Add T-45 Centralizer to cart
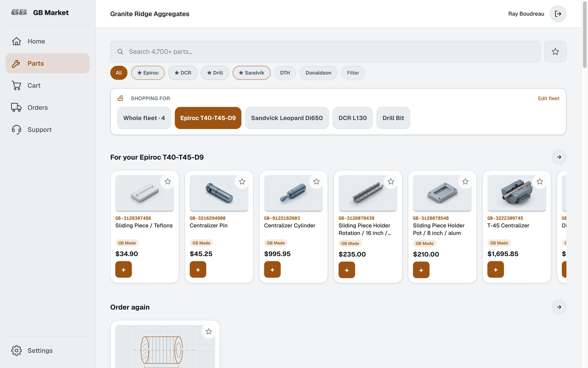Viewport: 588px width, 368px height. click(496, 270)
